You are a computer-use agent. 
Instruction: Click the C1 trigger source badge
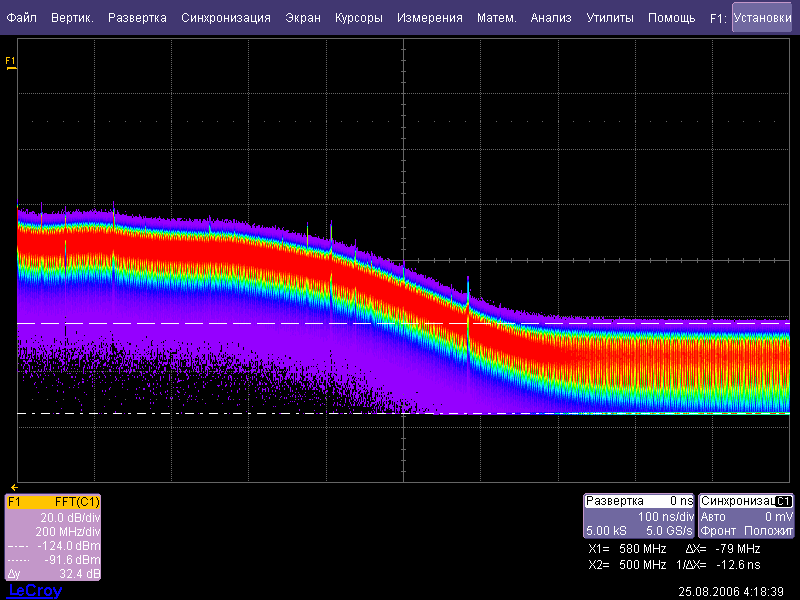784,501
